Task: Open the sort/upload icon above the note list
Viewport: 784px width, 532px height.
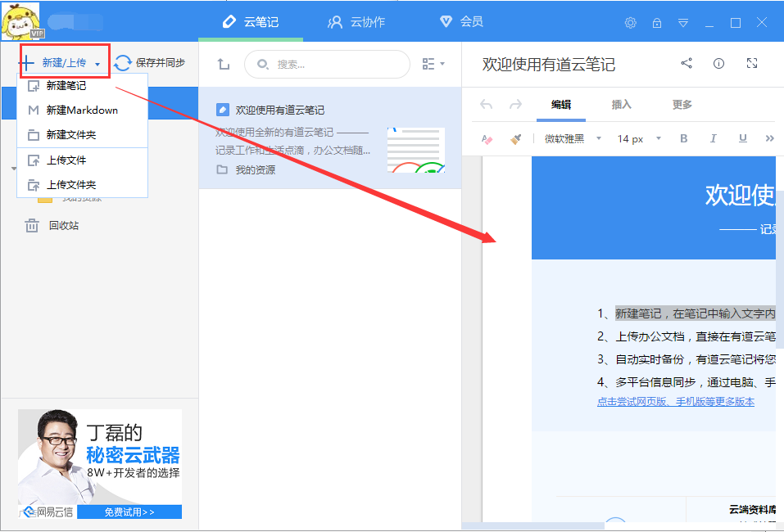Action: (223, 63)
